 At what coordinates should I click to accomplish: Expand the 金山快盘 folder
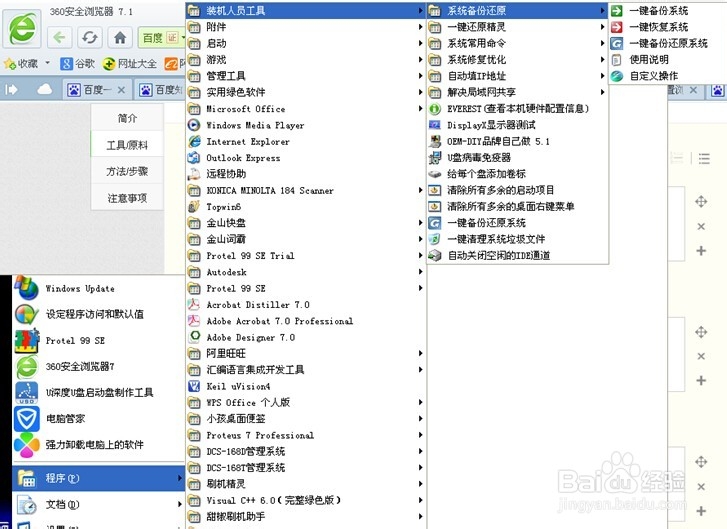click(306, 223)
